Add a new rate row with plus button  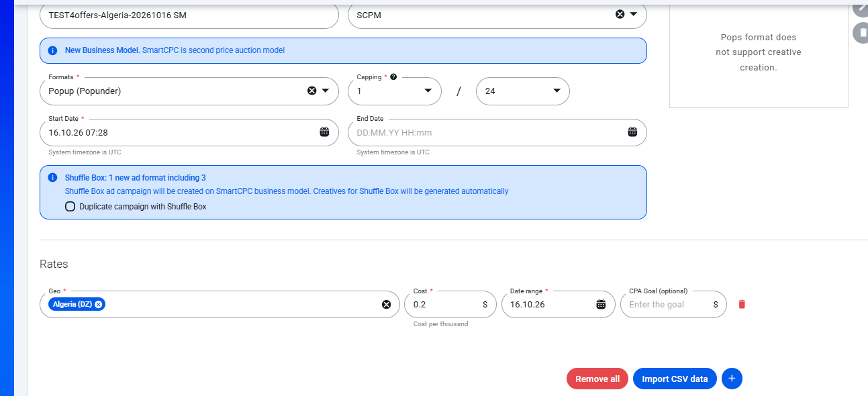[x=732, y=379]
